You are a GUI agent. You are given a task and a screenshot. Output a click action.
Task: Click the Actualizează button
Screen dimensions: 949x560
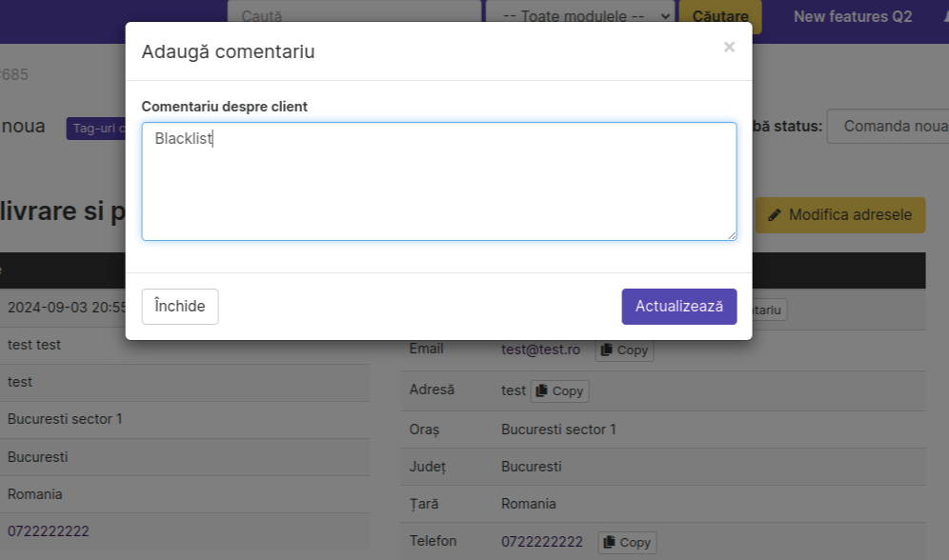click(x=679, y=307)
